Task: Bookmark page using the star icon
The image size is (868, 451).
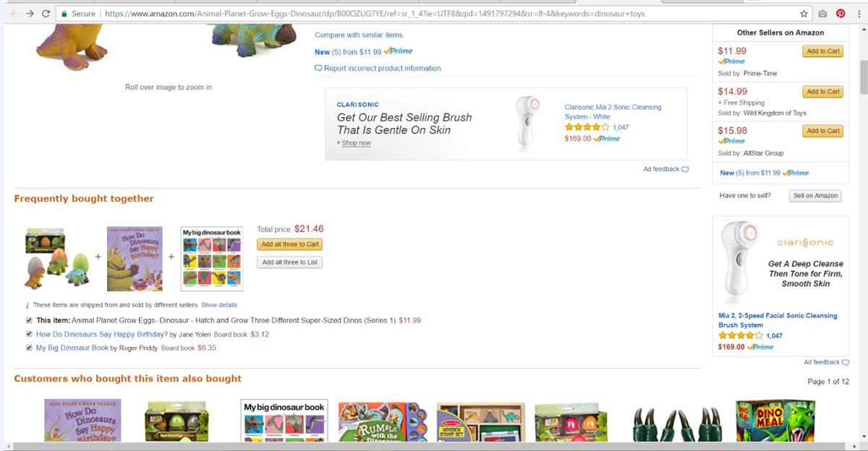Action: point(804,14)
